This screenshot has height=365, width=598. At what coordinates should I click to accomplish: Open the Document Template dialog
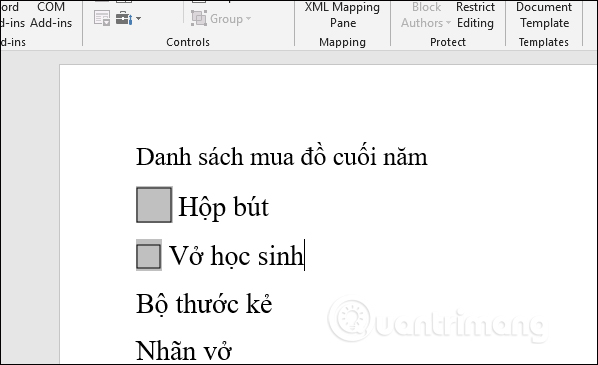click(x=544, y=15)
